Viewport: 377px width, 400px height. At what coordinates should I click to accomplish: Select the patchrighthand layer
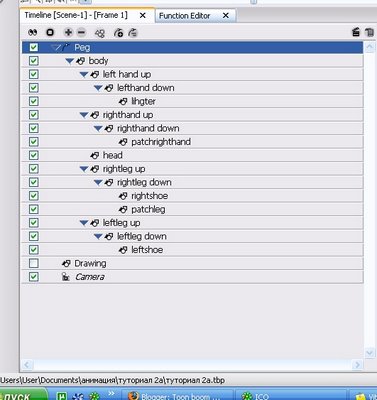coord(193,142)
